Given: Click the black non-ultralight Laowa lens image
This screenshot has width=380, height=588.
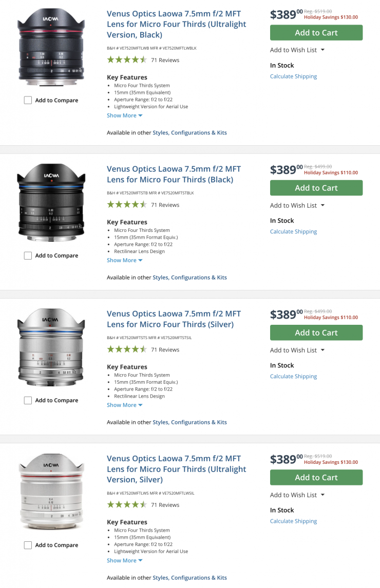Looking at the screenshot, I should click(x=50, y=203).
